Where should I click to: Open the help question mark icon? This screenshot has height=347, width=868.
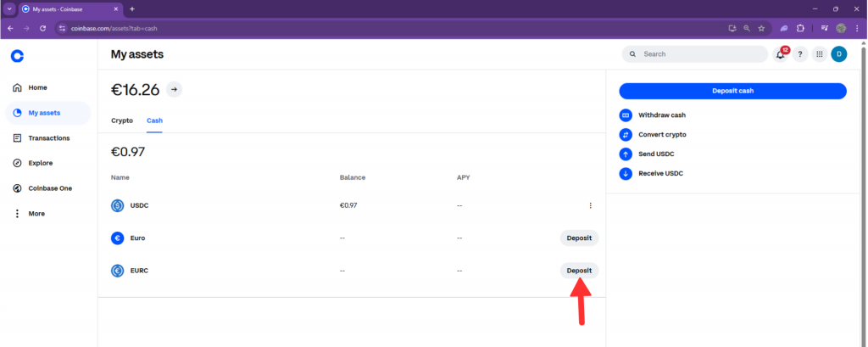tap(800, 54)
